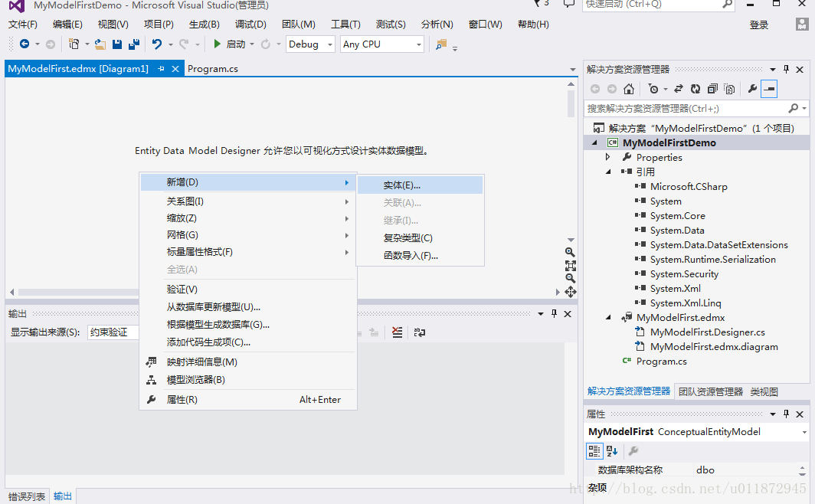Click the four-arrow pan icon in the diagram corner

pos(571,292)
